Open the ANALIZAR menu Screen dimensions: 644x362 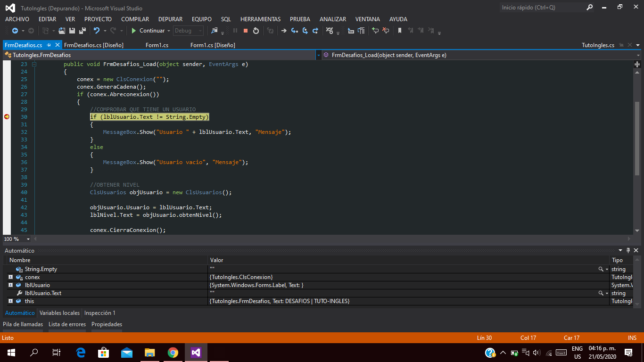(x=333, y=19)
